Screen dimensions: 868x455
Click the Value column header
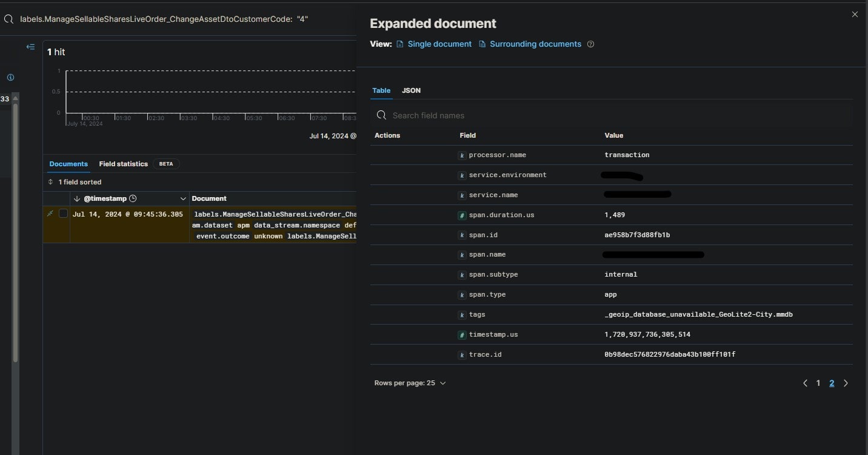613,135
